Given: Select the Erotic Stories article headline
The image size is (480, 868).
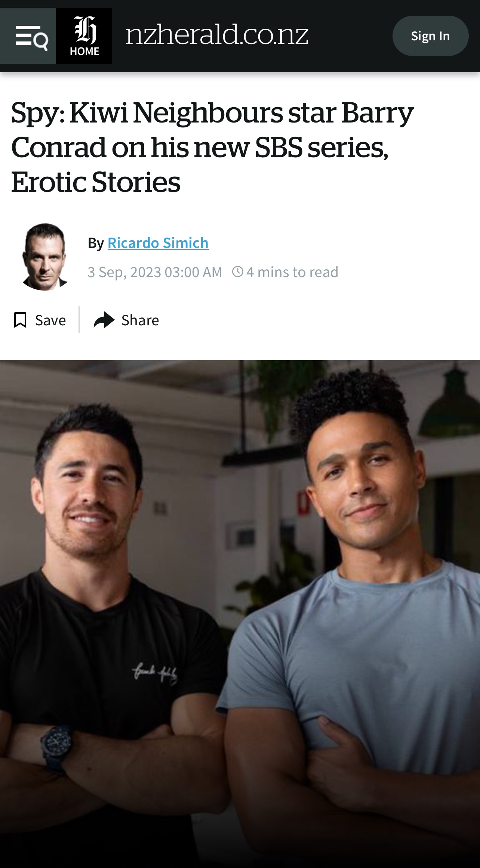Looking at the screenshot, I should [212, 147].
